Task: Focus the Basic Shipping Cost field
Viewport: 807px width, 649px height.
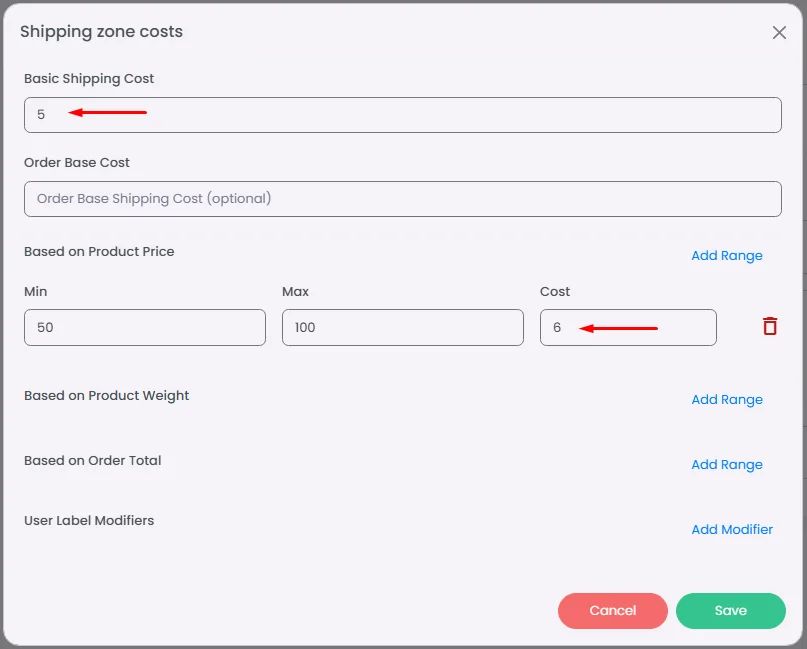Action: pos(402,115)
